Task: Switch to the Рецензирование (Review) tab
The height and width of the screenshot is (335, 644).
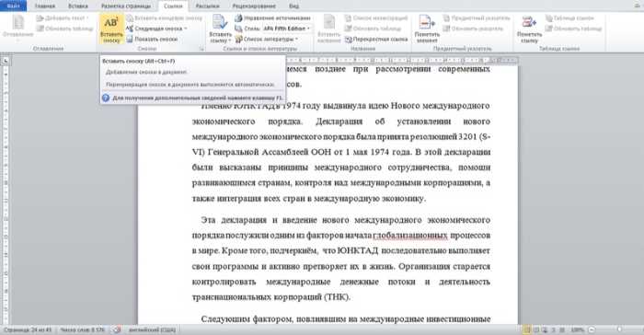Action: point(253,6)
